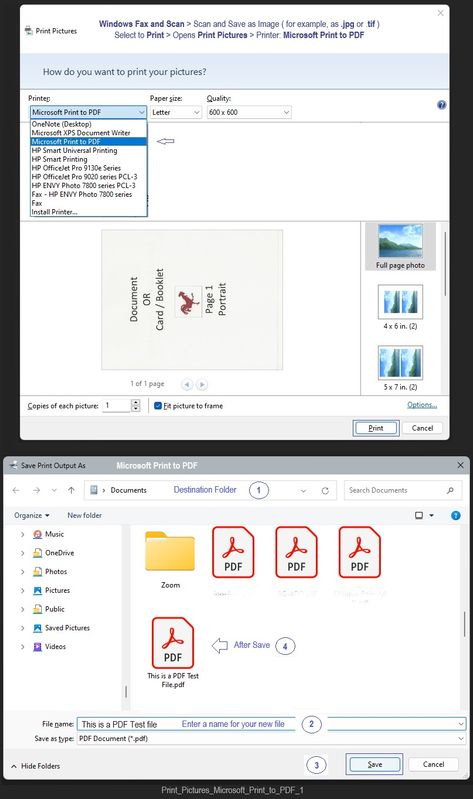Viewport: 473px width, 799px height.
Task: Click the Print button
Action: pos(376,428)
